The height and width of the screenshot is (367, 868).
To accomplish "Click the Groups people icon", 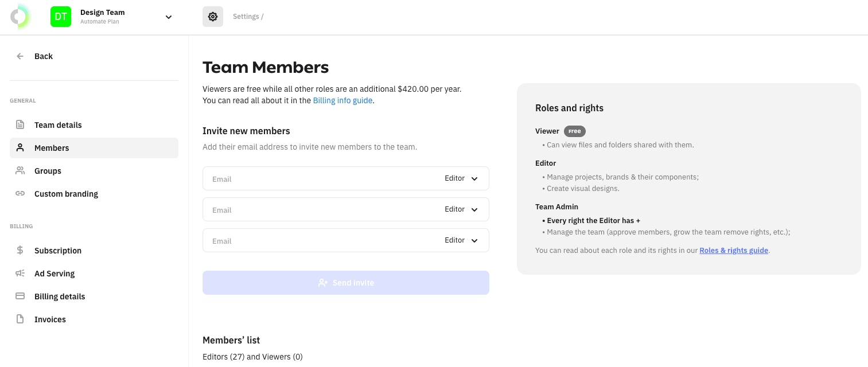I will pos(20,171).
